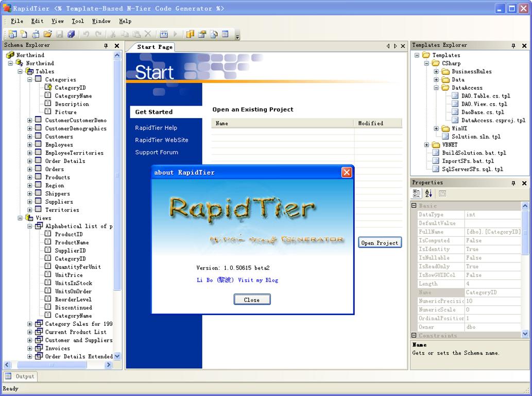
Task: Click the Cut scissors icon
Action: point(113,34)
